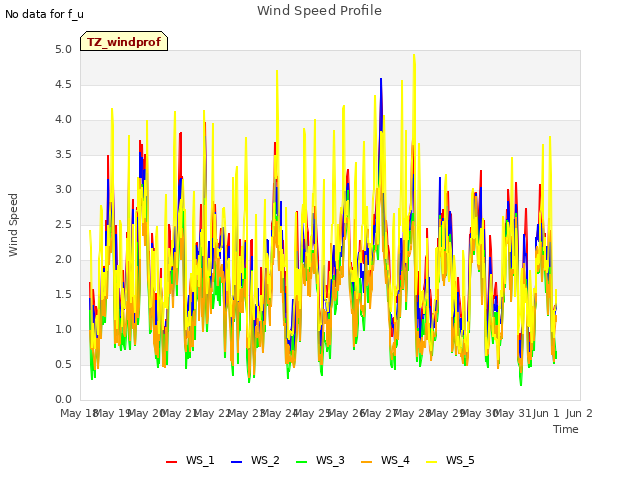Click the orange WS_4 legend swatch
The height and width of the screenshot is (480, 640).
pos(367,462)
